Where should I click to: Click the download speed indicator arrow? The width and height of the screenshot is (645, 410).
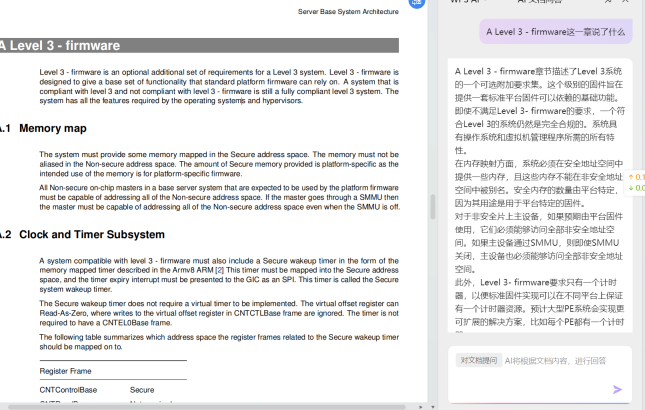point(631,188)
